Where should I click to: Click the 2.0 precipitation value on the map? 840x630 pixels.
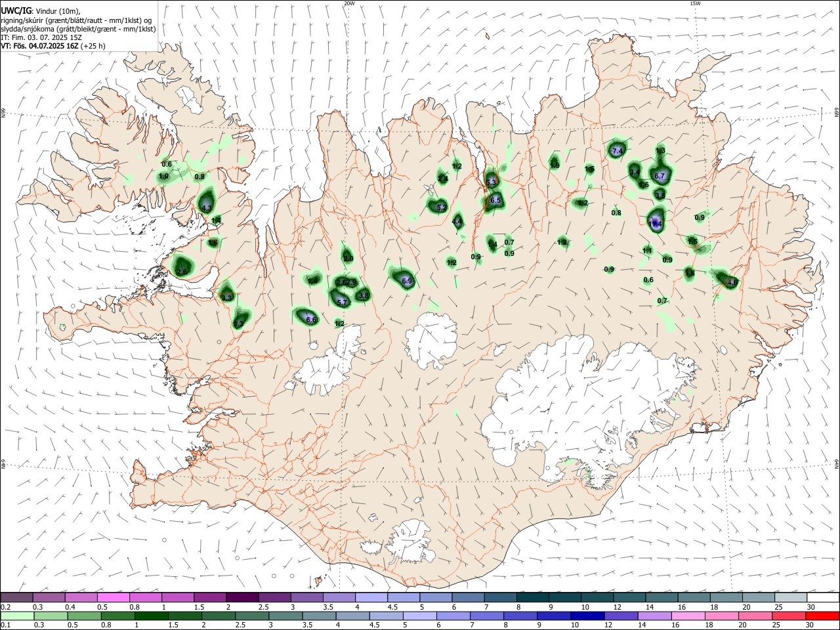tap(348, 259)
